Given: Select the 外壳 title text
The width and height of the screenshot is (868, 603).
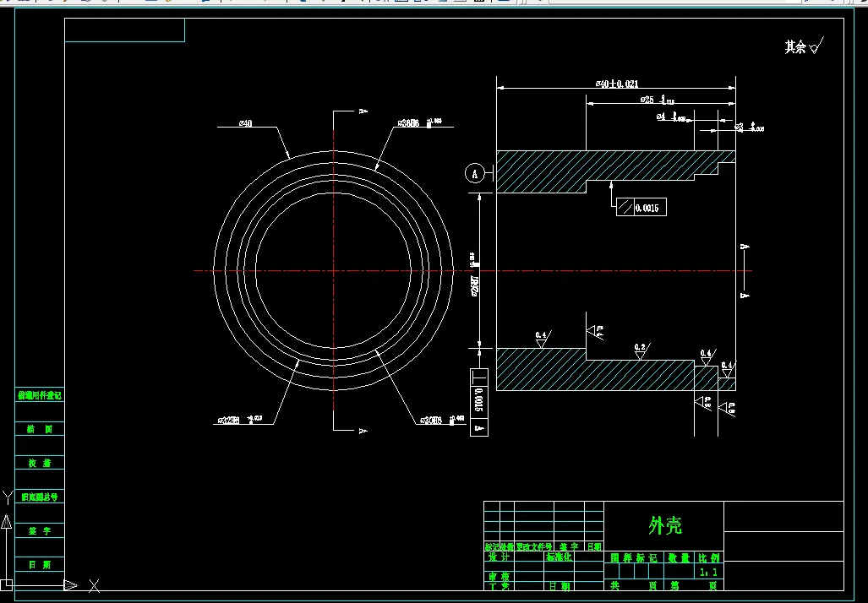Looking at the screenshot, I should [x=665, y=525].
